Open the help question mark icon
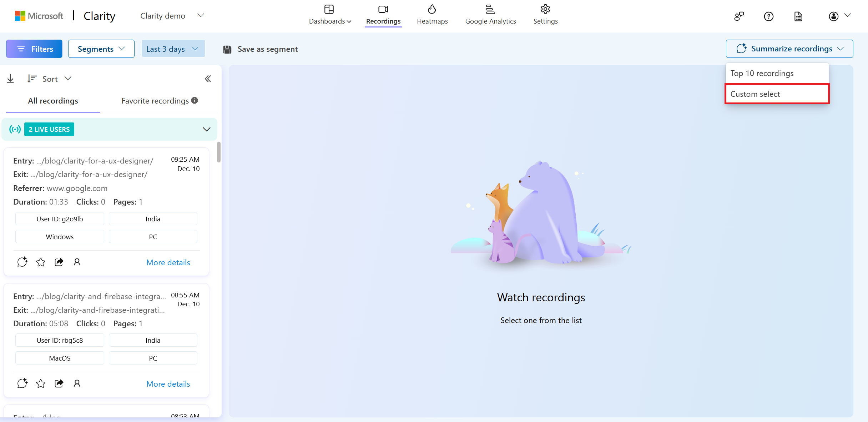The height and width of the screenshot is (422, 868). [x=769, y=16]
